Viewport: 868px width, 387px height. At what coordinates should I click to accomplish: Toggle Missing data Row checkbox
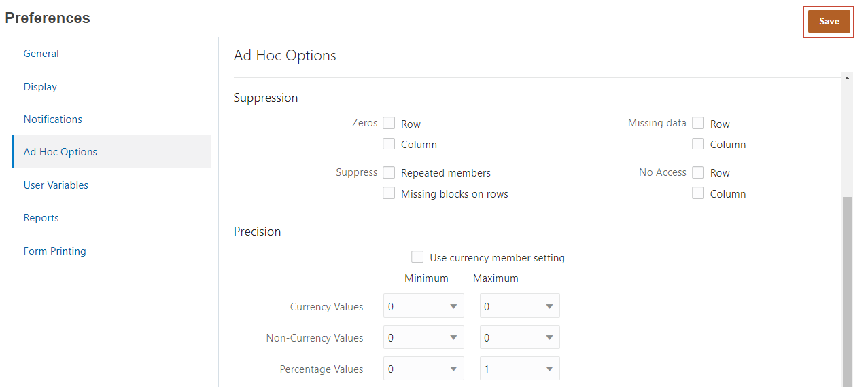[x=698, y=124]
